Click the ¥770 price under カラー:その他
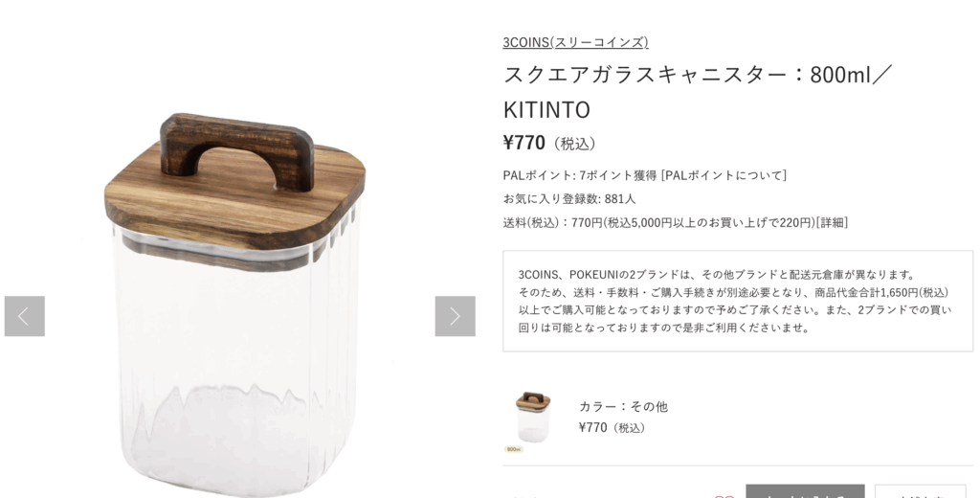This screenshot has height=498, width=980. (x=592, y=427)
